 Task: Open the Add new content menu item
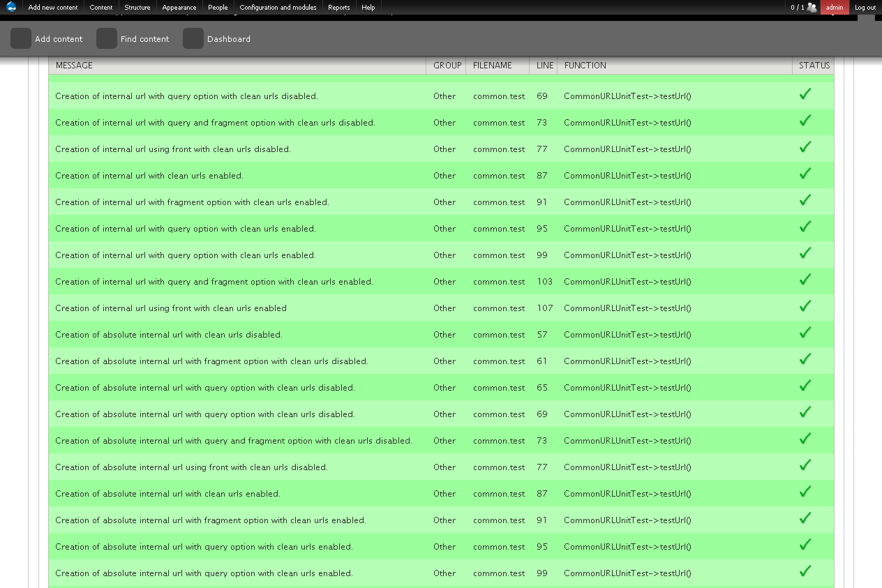pyautogui.click(x=53, y=8)
